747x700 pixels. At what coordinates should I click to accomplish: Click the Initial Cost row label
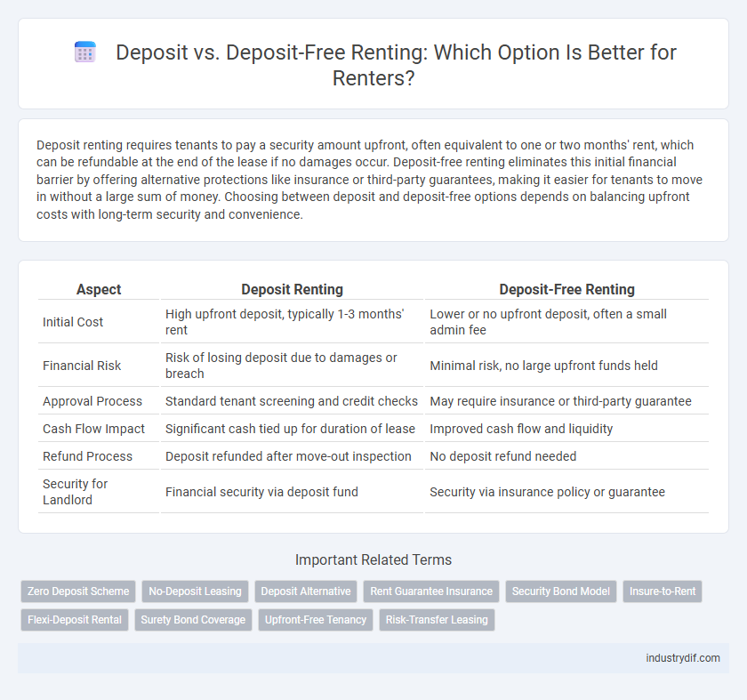point(73,322)
